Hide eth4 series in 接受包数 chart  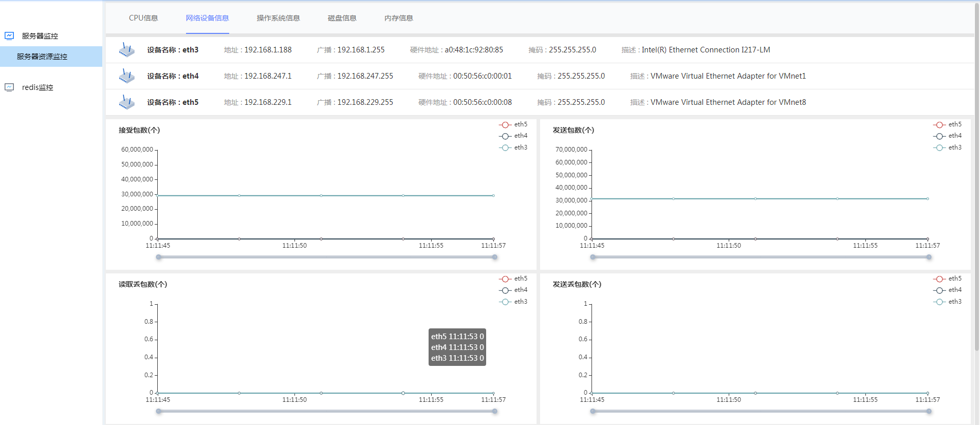(x=513, y=136)
